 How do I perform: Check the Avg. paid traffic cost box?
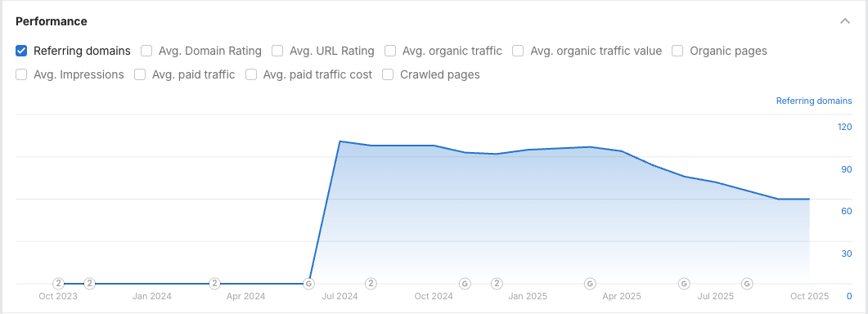coord(251,74)
